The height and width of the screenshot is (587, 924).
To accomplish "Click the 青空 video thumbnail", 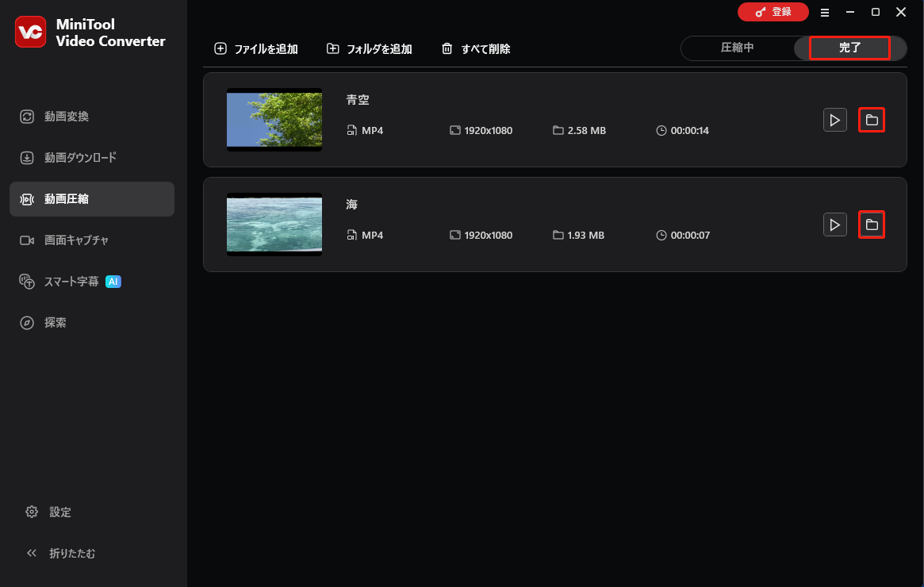I will (x=274, y=120).
